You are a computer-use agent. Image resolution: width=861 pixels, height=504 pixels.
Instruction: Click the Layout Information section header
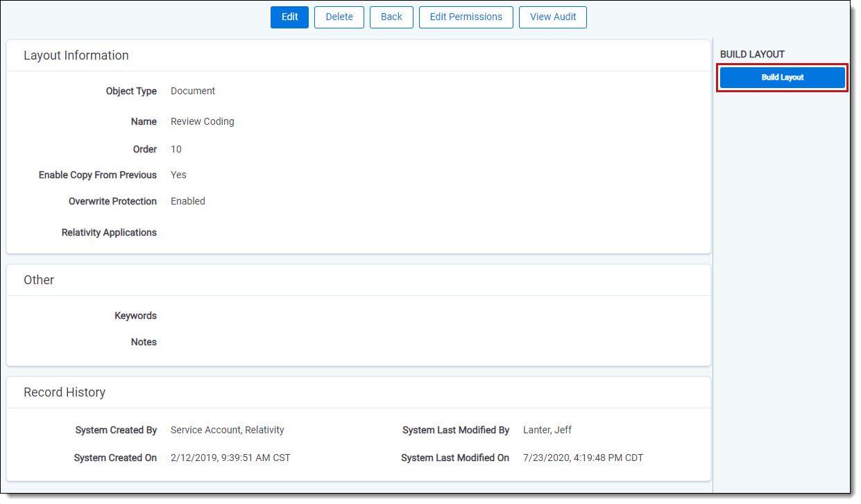(x=76, y=55)
